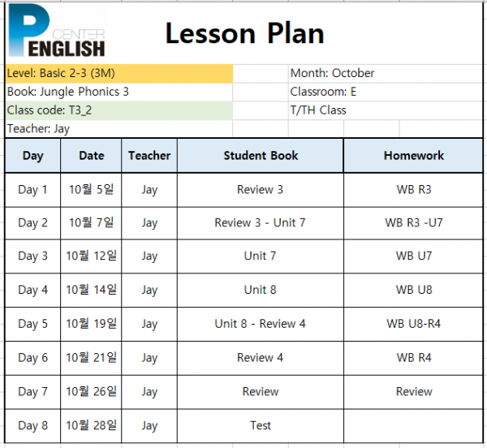Click the Unit 8 - Review 4 cell
This screenshot has width=487, height=448.
(x=261, y=324)
